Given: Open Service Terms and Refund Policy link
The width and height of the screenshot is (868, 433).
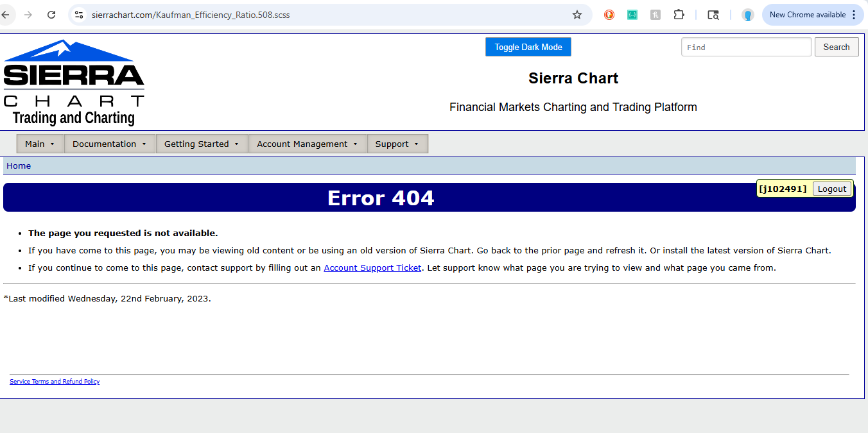Looking at the screenshot, I should (55, 382).
